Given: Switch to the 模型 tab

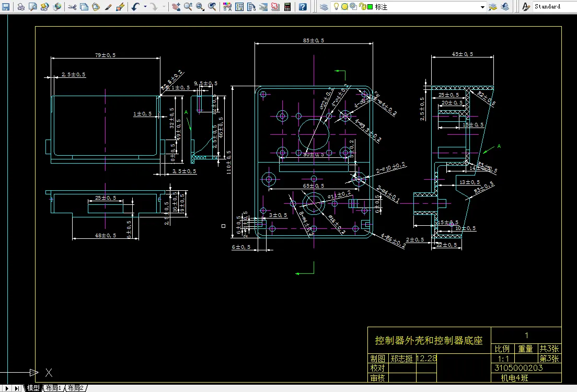Looking at the screenshot, I should [x=33, y=388].
